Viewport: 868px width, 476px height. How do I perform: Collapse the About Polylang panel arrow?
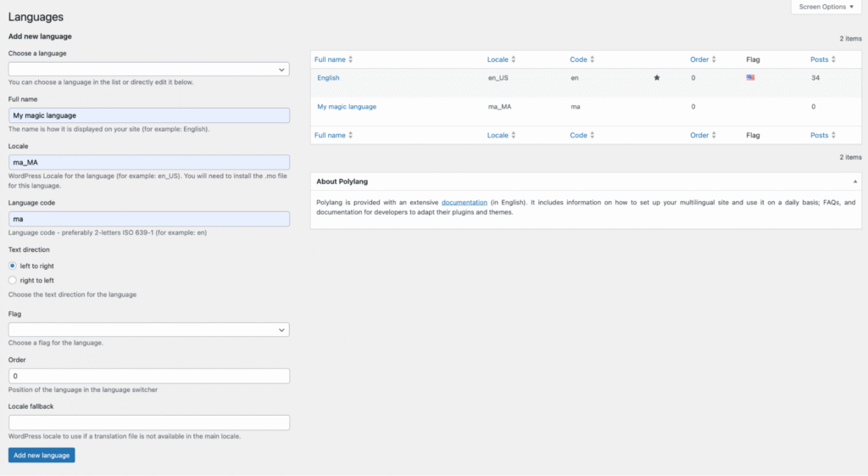point(854,182)
